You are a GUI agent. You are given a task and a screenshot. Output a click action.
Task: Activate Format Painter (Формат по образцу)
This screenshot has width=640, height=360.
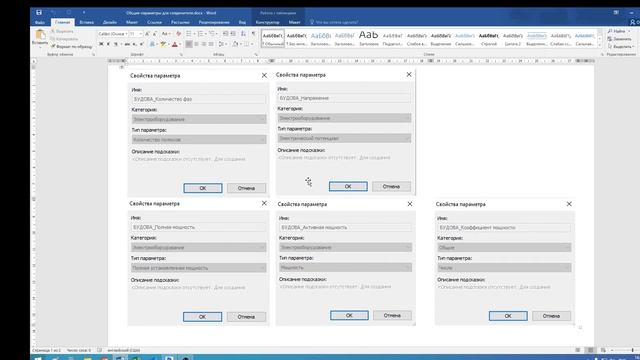[71, 47]
